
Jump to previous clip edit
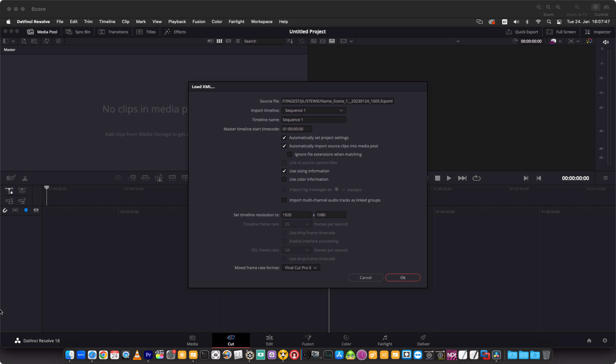pos(539,178)
